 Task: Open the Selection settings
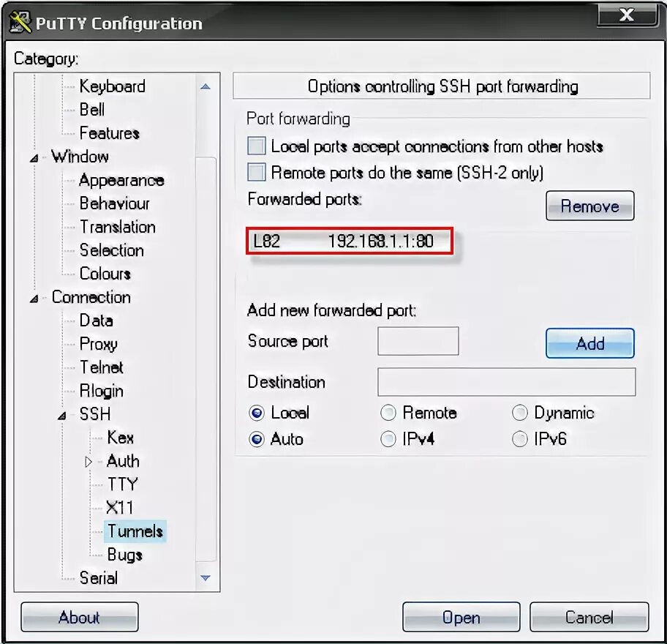111,250
